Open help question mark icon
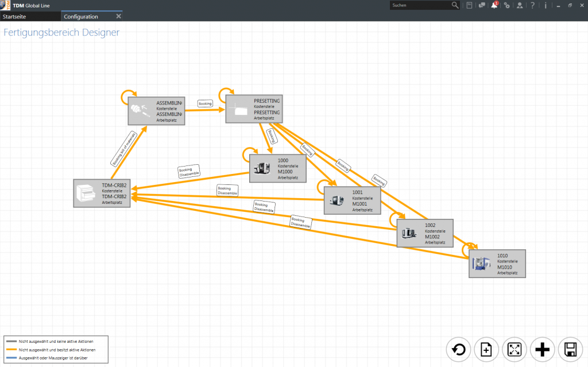Image resolution: width=588 pixels, height=367 pixels. click(532, 5)
